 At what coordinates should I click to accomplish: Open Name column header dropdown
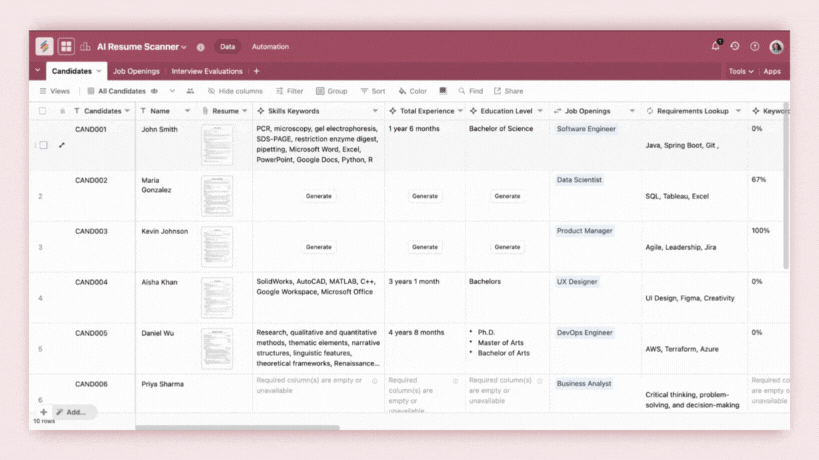tap(188, 111)
